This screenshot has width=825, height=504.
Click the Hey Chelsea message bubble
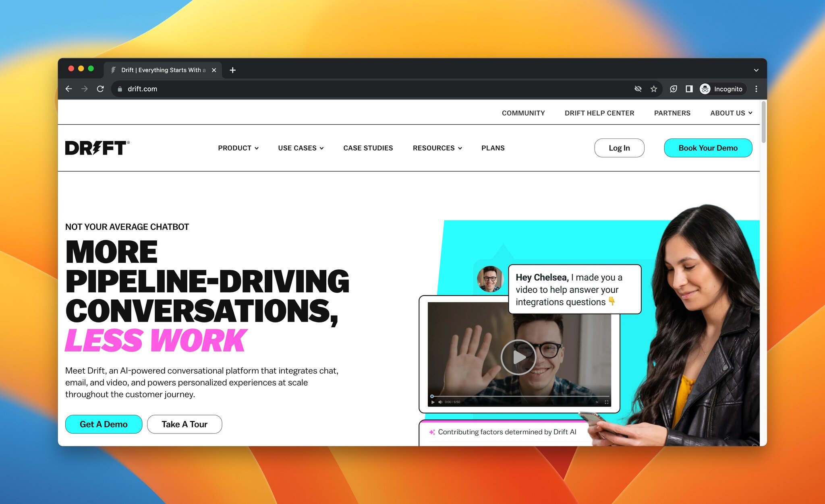click(575, 289)
